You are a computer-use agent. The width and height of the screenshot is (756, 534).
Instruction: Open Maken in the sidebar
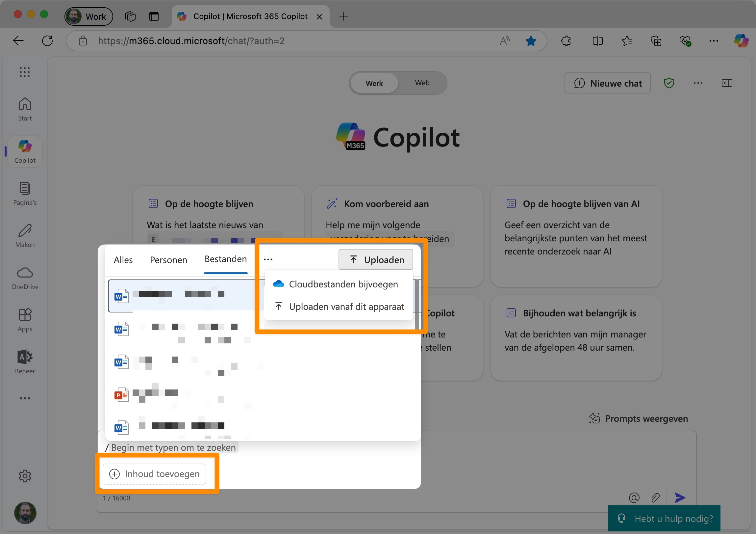[x=25, y=236]
